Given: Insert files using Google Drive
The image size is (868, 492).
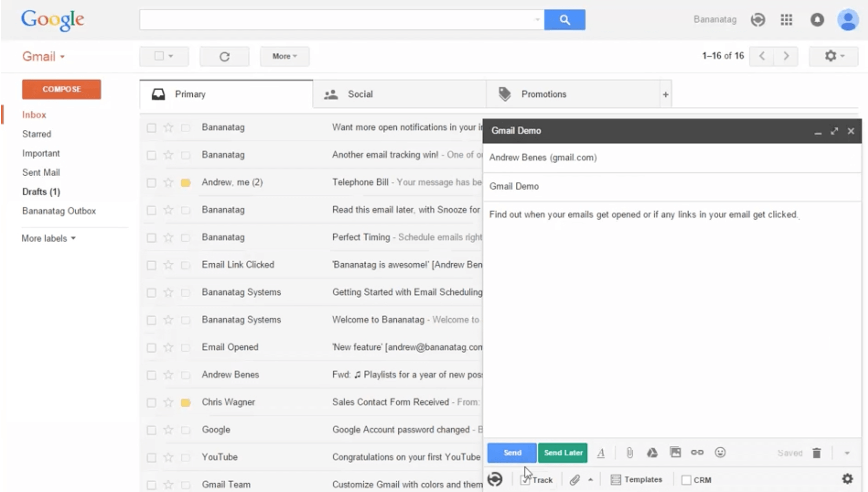Looking at the screenshot, I should point(652,452).
